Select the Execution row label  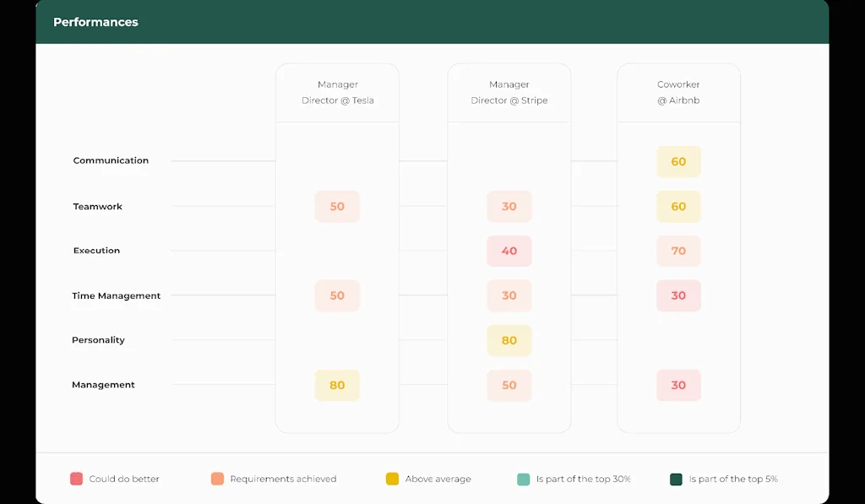(x=96, y=251)
